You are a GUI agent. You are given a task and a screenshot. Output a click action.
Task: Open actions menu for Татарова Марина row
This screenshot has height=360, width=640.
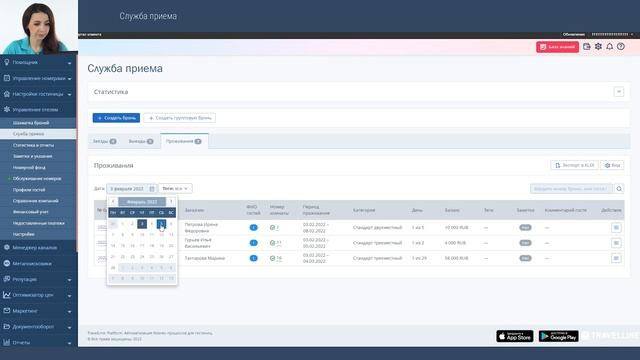coord(616,258)
